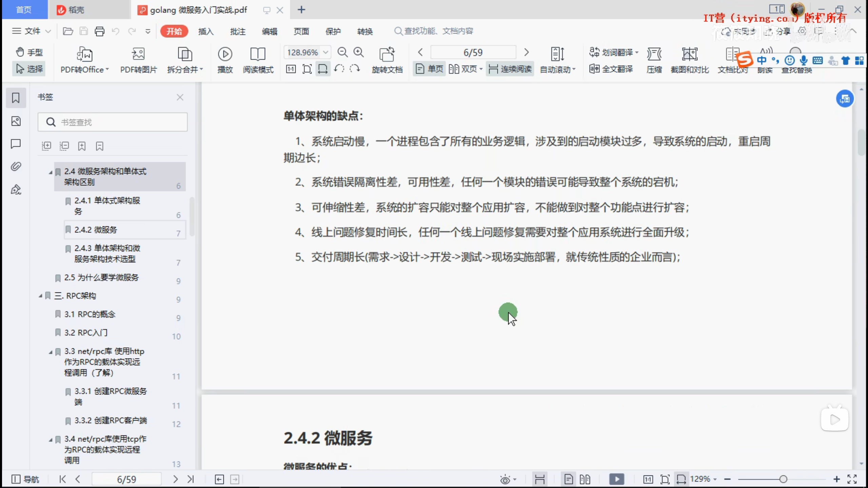Enter reading mode
868x488 pixels.
(x=258, y=60)
